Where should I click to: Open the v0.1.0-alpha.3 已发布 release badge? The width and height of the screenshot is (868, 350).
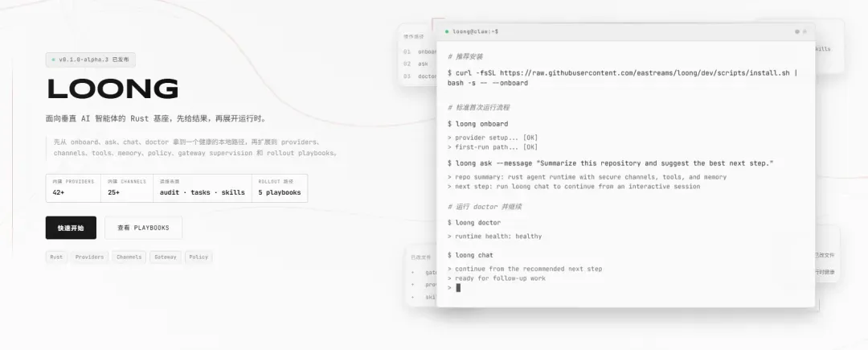[91, 60]
